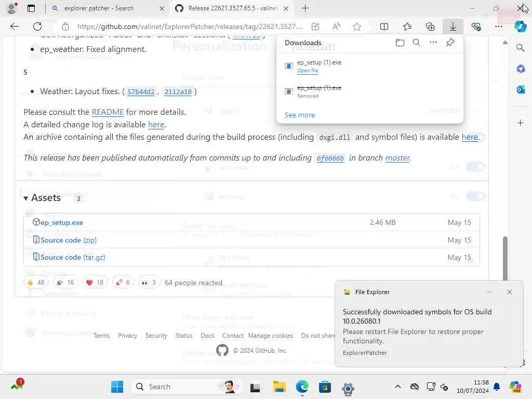Open commit link 57b44d2

click(141, 91)
